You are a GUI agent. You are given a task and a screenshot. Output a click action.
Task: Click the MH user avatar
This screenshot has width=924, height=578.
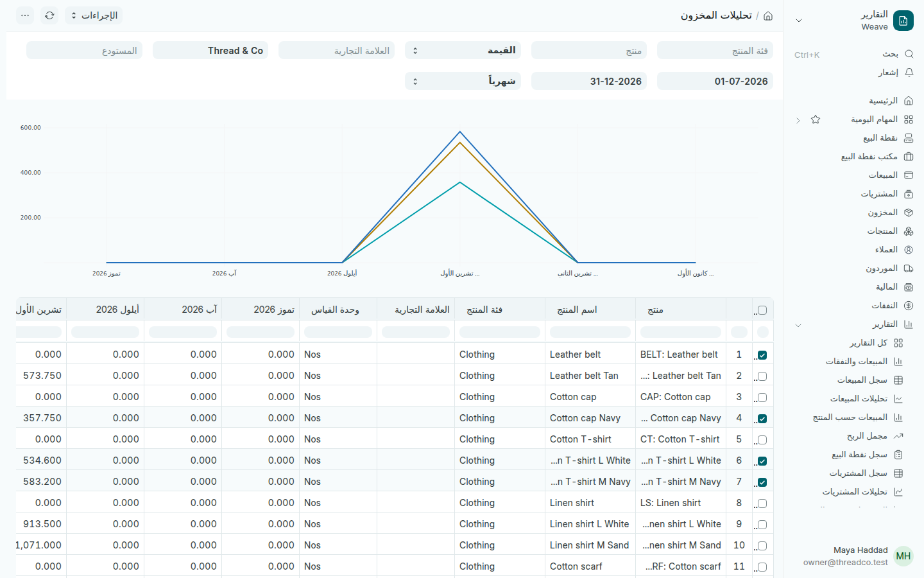pyautogui.click(x=903, y=556)
